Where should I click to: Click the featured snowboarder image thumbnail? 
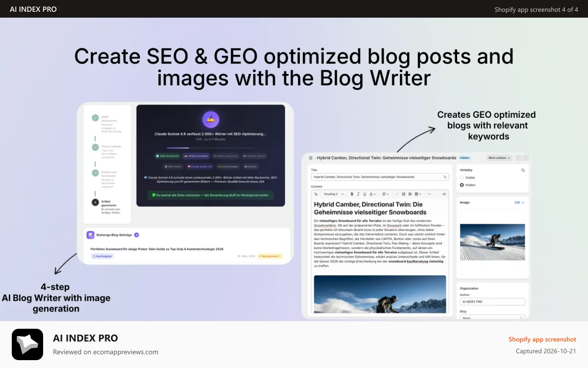coord(492,242)
